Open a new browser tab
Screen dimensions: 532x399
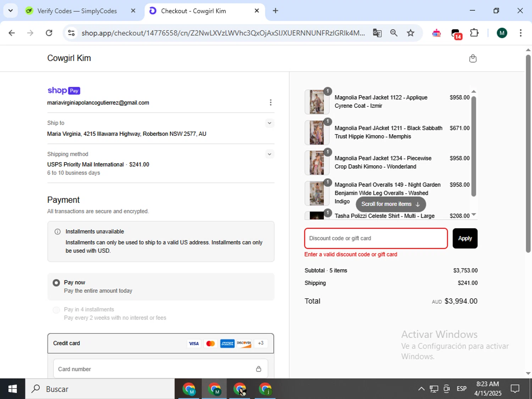click(275, 11)
